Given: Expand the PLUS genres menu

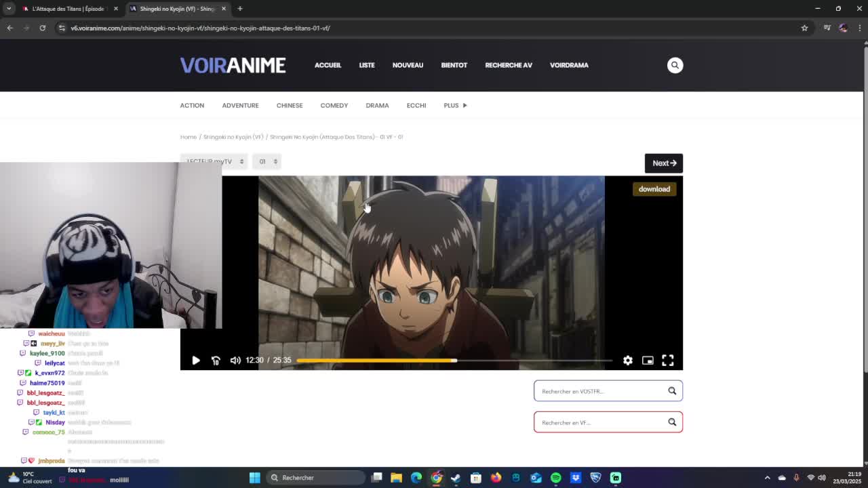Looking at the screenshot, I should click(x=455, y=105).
